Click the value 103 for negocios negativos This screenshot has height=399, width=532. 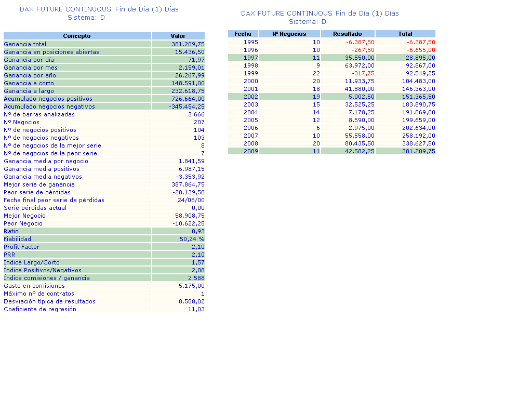tap(199, 138)
